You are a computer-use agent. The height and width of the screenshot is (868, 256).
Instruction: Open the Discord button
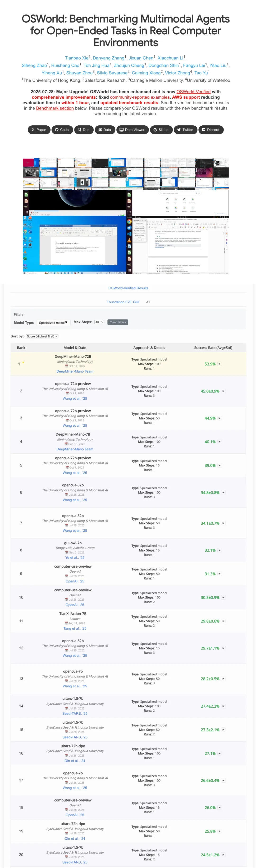(210, 130)
